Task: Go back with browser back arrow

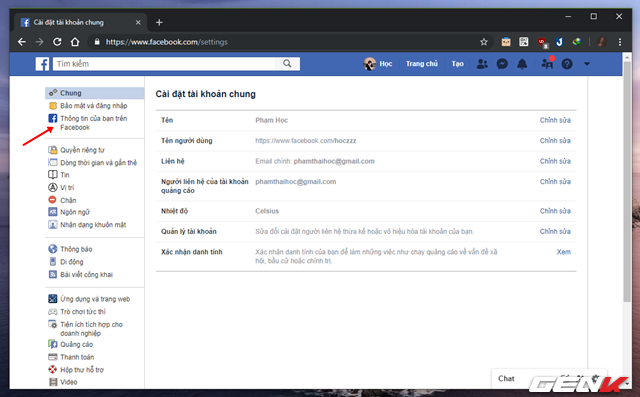Action: (x=22, y=42)
